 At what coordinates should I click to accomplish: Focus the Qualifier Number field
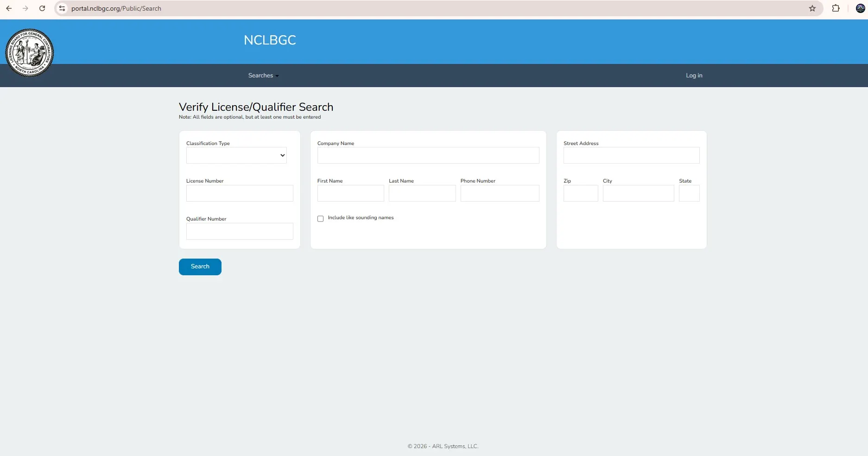(240, 231)
